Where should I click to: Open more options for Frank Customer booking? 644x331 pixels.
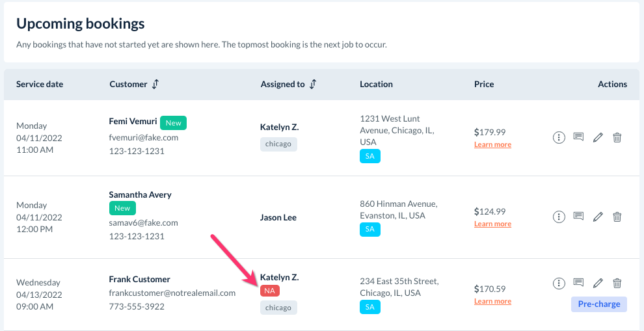pyautogui.click(x=558, y=283)
